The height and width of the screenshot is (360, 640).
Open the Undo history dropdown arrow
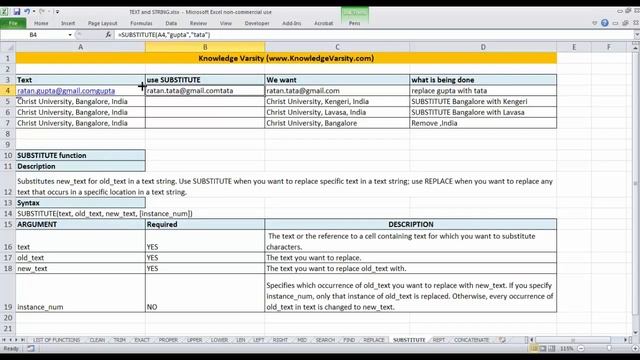[x=34, y=12]
